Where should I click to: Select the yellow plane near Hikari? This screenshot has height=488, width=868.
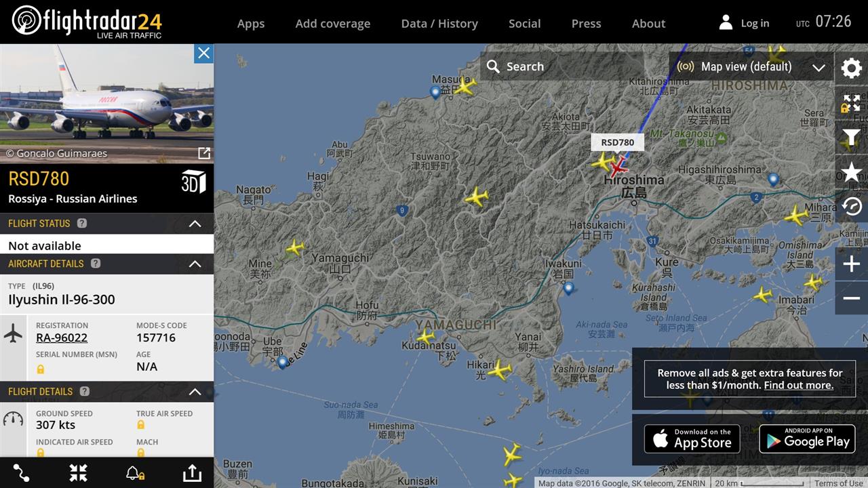499,370
